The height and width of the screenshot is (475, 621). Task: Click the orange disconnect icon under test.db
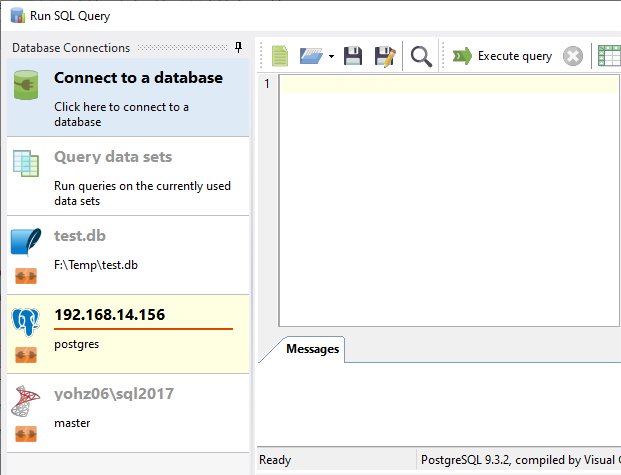[26, 276]
